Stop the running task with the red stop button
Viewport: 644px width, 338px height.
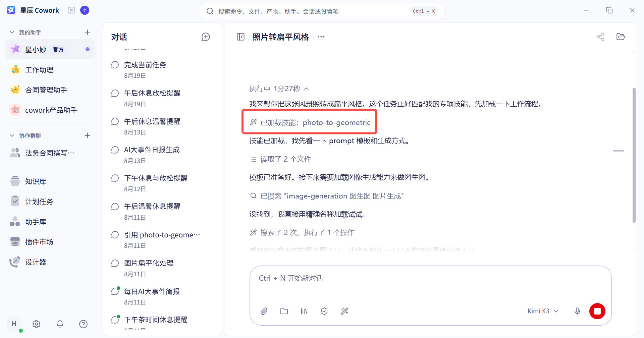pos(597,311)
